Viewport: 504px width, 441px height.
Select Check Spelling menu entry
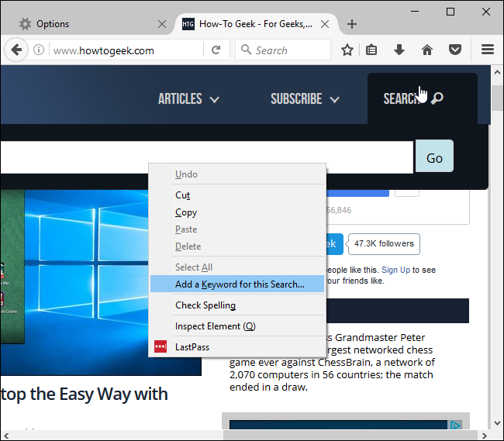(x=237, y=305)
